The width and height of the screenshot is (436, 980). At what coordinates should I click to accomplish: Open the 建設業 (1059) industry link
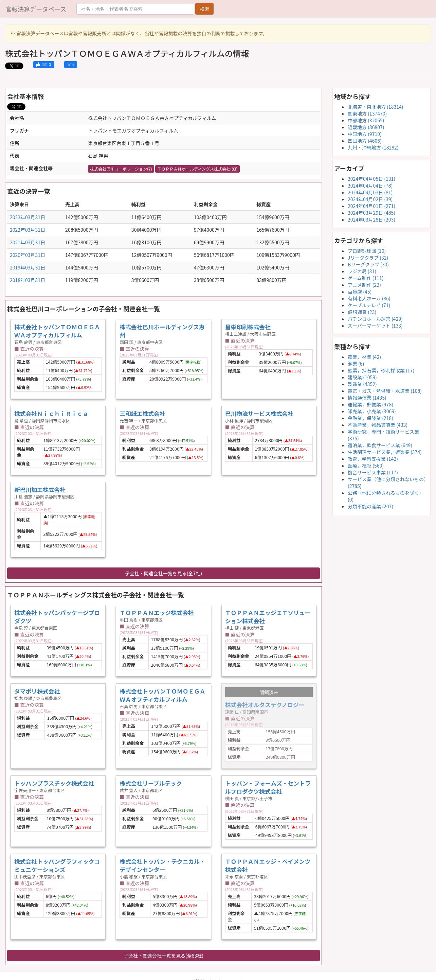[x=362, y=378]
